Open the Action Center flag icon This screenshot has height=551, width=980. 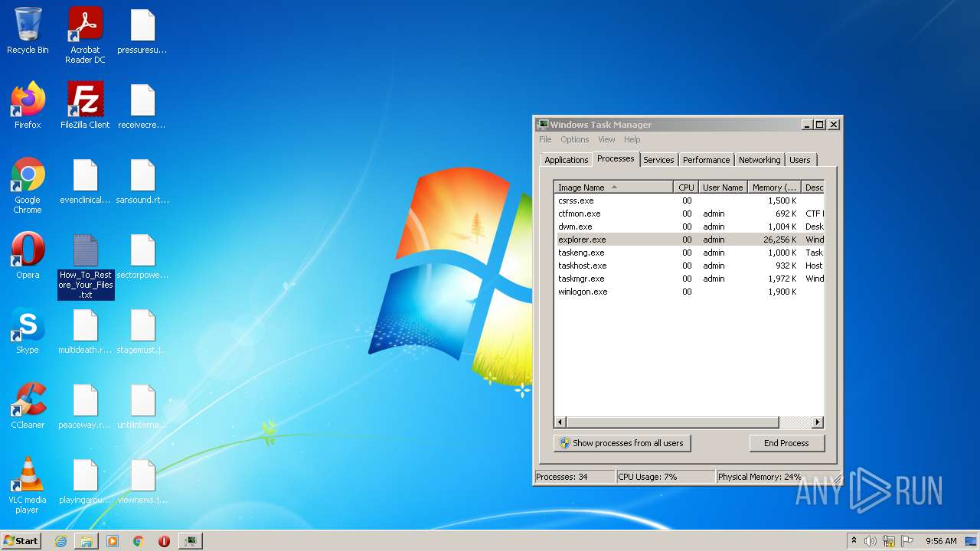coord(906,541)
